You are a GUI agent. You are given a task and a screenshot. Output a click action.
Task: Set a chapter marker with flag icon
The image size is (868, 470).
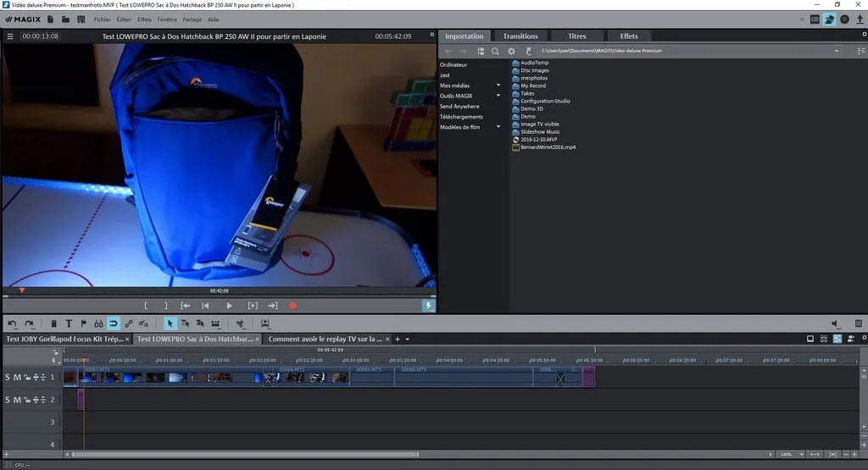pyautogui.click(x=83, y=323)
